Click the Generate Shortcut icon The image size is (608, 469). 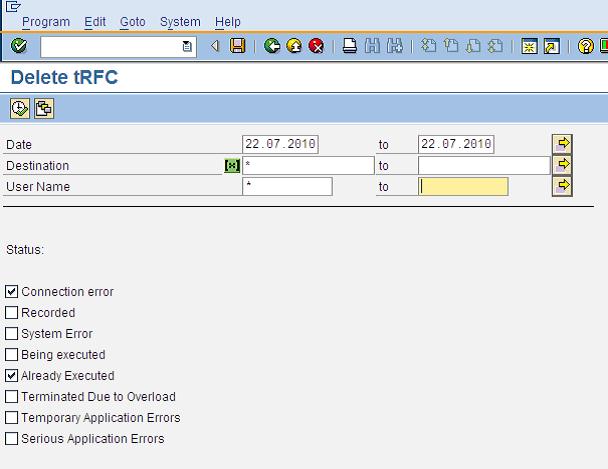point(552,46)
